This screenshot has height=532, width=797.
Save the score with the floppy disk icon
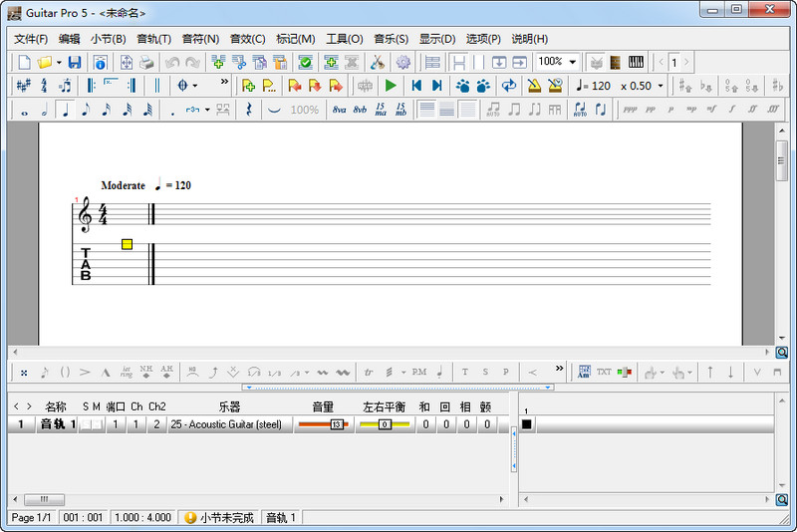(x=75, y=62)
